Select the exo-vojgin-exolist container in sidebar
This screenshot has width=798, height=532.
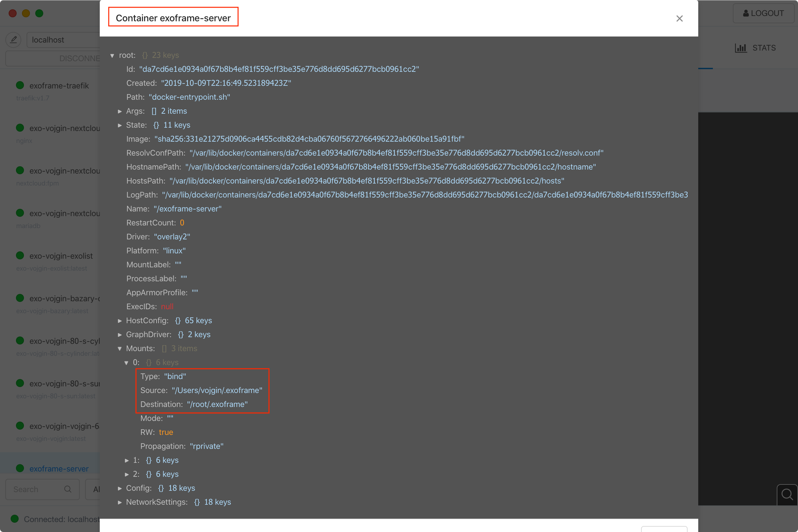click(x=61, y=256)
